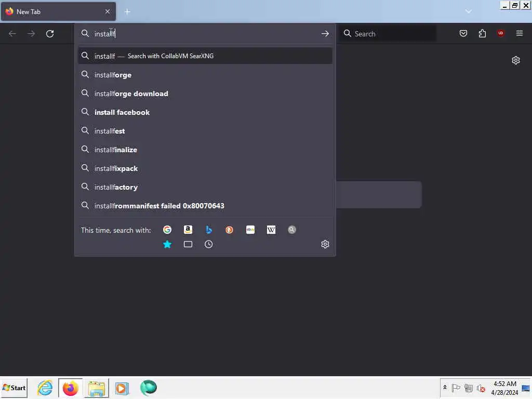Screen dimensions: 532x399
Task: List all tabs dropdown arrow
Action: pyautogui.click(x=469, y=11)
